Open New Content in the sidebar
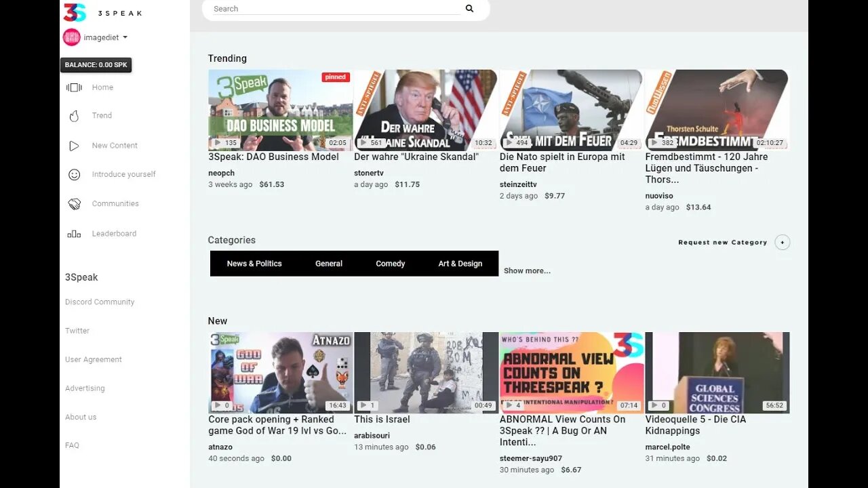868x488 pixels. 115,146
